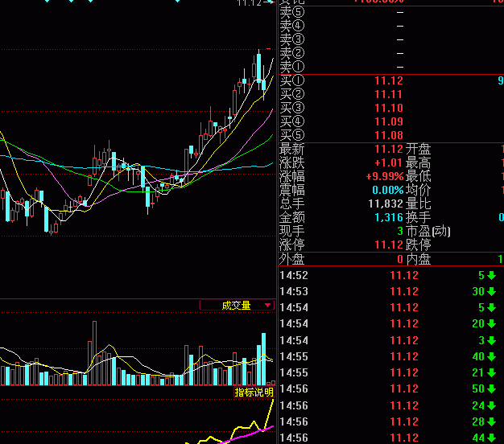The height and width of the screenshot is (444, 504).
Task: Click the 买⑤ bid price 11.08
Action: pos(389,135)
